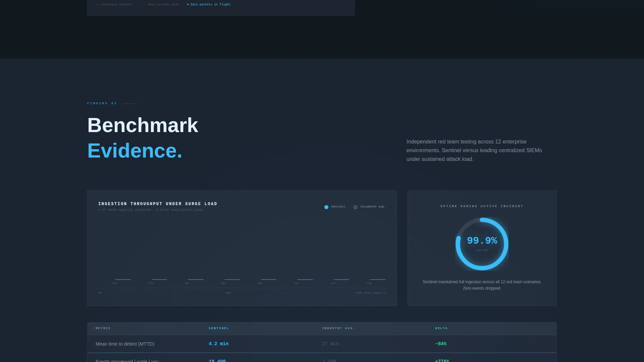Screen dimensions: 644x362
Task: Click the 'Sentinel' legend text in chart
Action: [x=338, y=206]
